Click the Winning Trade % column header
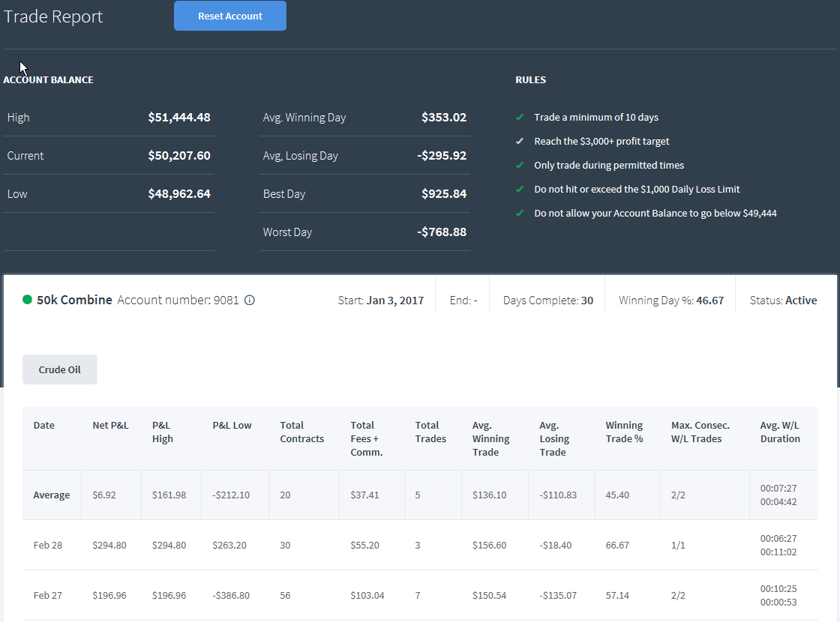This screenshot has height=622, width=840. pyautogui.click(x=624, y=432)
